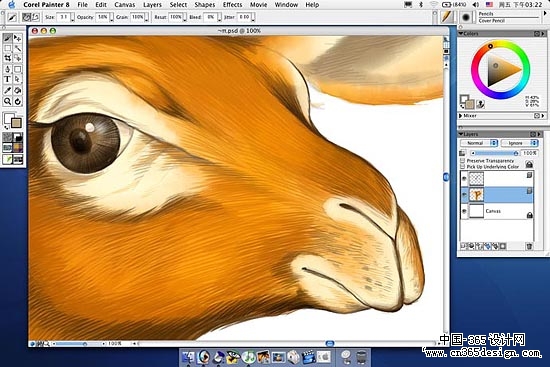Click the brush tool icon in the property bar
The height and width of the screenshot is (367, 550).
point(12,17)
